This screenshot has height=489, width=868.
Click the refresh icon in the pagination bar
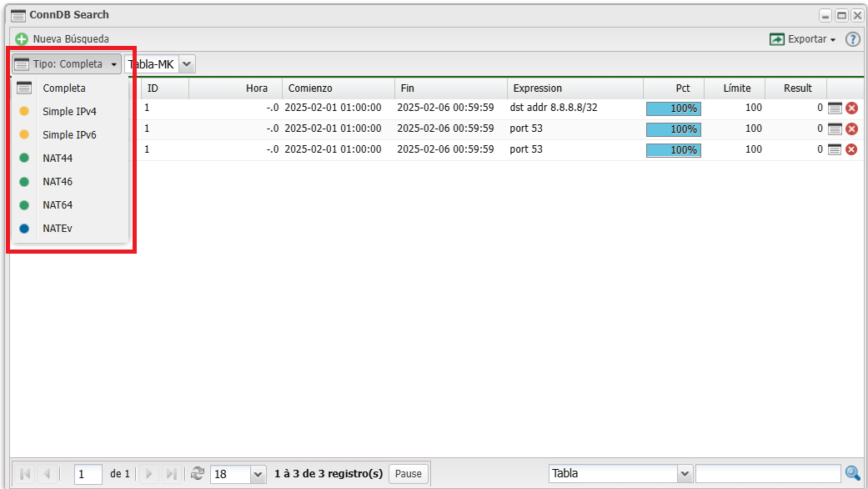198,473
